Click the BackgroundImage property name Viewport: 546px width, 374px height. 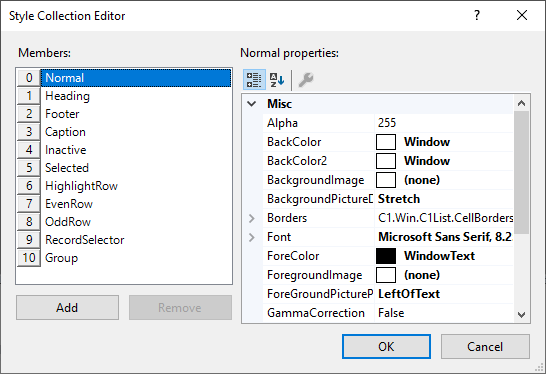click(x=315, y=180)
